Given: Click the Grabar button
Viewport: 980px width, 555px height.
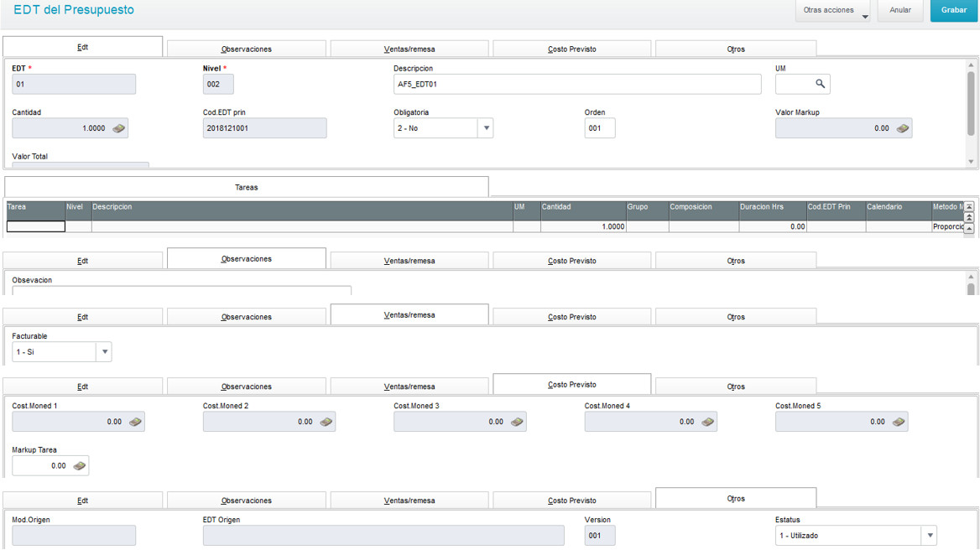Looking at the screenshot, I should (954, 11).
